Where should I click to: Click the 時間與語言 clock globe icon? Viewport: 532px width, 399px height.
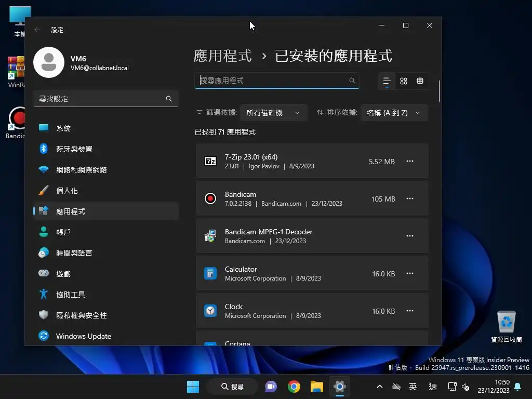point(44,253)
